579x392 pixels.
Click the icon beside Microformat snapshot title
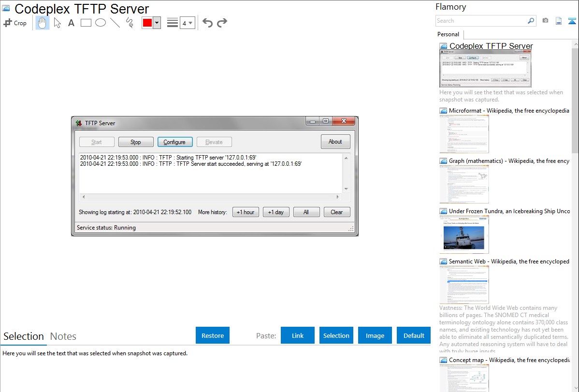(x=443, y=111)
